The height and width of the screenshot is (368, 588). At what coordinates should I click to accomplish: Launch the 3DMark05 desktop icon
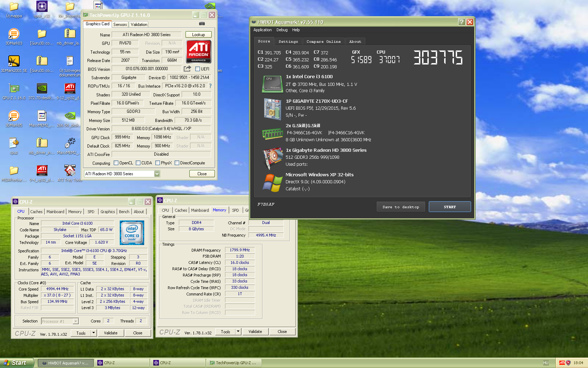pyautogui.click(x=14, y=119)
